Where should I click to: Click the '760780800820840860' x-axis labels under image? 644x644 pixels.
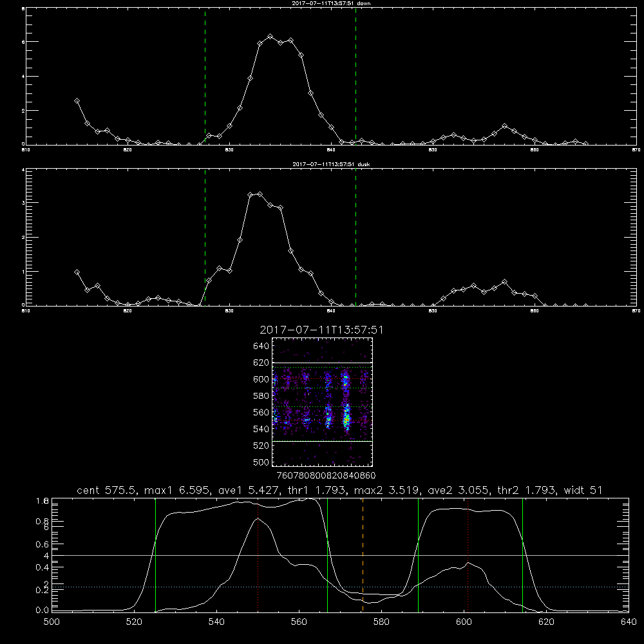click(326, 476)
